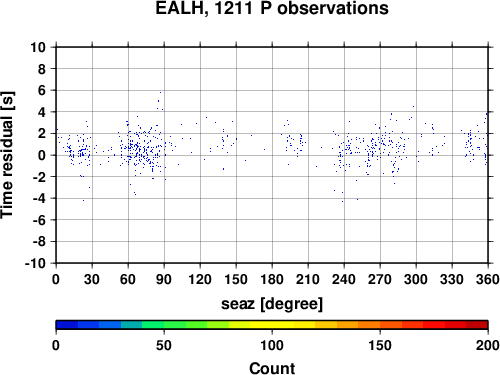Click the colorbar tick label 150
The height and width of the screenshot is (375, 500).
click(x=380, y=345)
